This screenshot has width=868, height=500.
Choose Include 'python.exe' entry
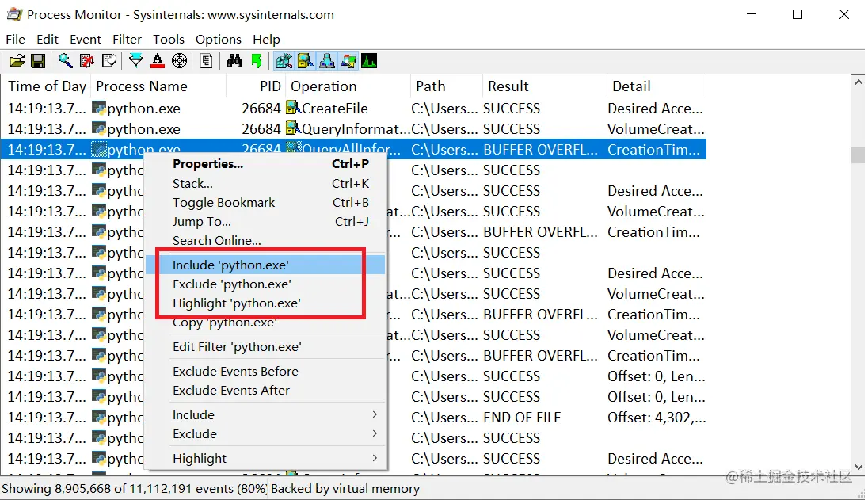(266, 265)
